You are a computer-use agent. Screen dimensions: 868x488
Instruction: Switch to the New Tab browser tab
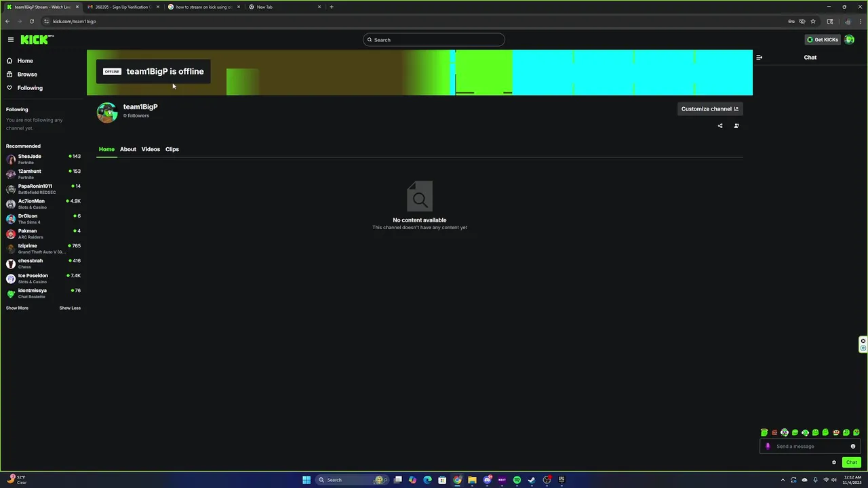[x=284, y=7]
